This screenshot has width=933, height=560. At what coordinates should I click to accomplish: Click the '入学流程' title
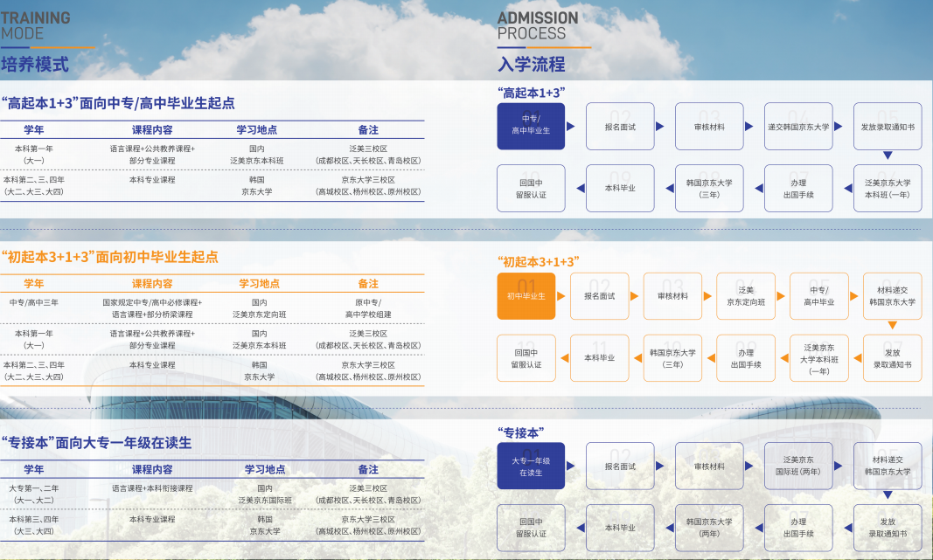[x=532, y=64]
